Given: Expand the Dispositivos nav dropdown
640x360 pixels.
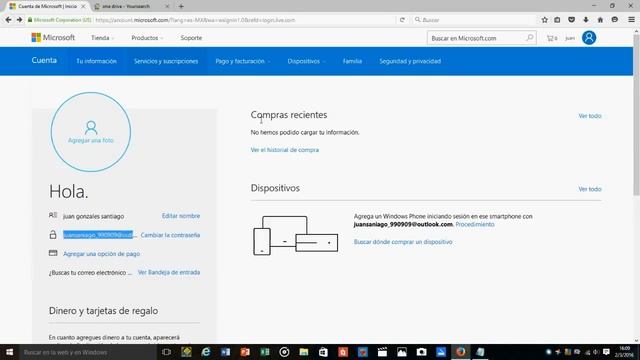Looking at the screenshot, I should coord(306,61).
